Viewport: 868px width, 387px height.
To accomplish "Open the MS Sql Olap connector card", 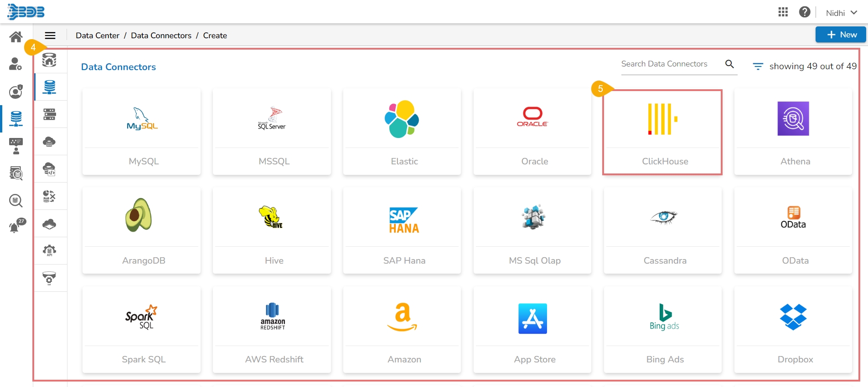I will click(x=532, y=231).
